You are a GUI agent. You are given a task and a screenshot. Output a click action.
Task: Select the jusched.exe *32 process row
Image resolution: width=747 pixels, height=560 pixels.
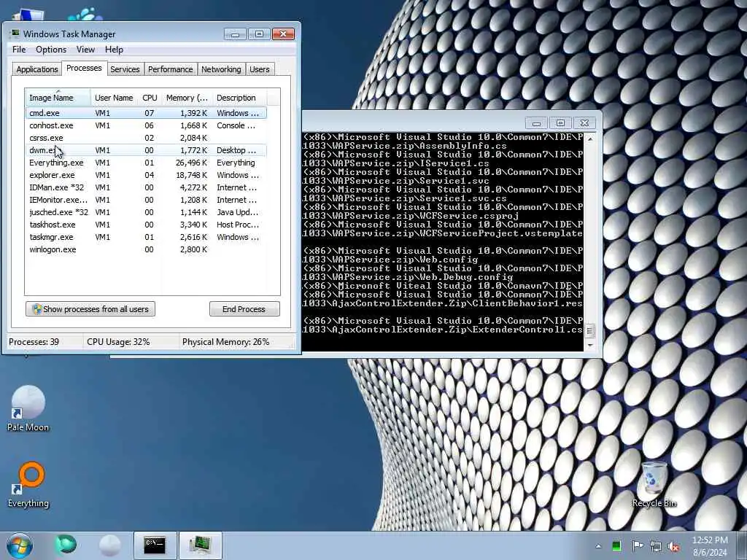pyautogui.click(x=146, y=212)
